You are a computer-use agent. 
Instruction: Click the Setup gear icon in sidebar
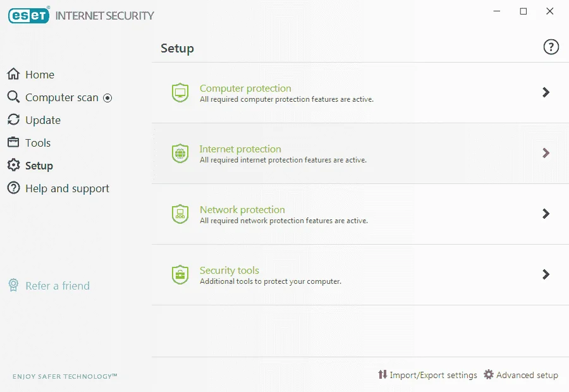pyautogui.click(x=13, y=165)
